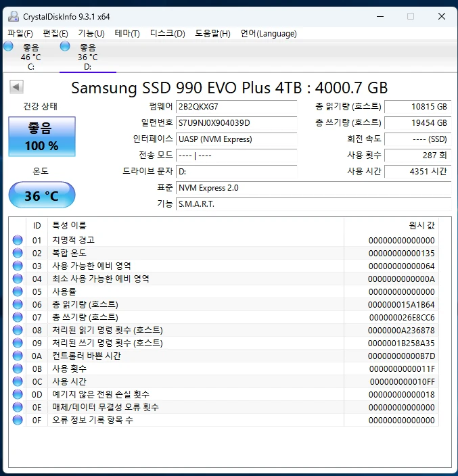
Task: Click the total host reads value 10815 GB
Action: [x=418, y=107]
